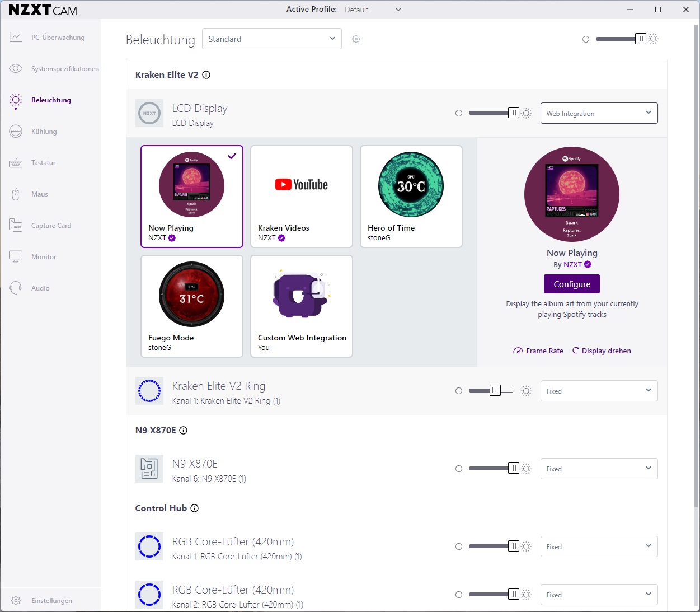
Task: Open the Active Profile Default dropdown
Action: (x=373, y=10)
